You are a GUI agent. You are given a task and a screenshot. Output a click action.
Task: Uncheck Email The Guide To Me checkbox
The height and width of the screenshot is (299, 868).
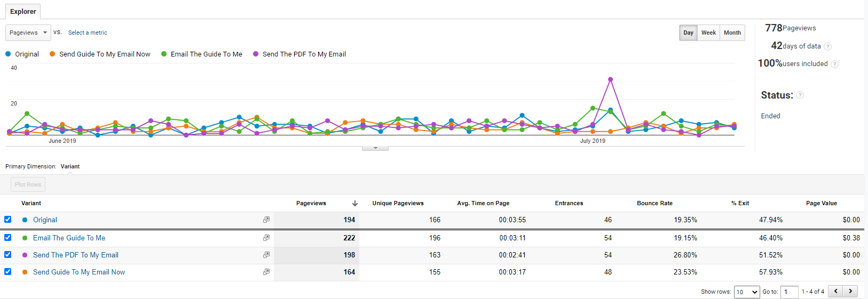point(7,237)
